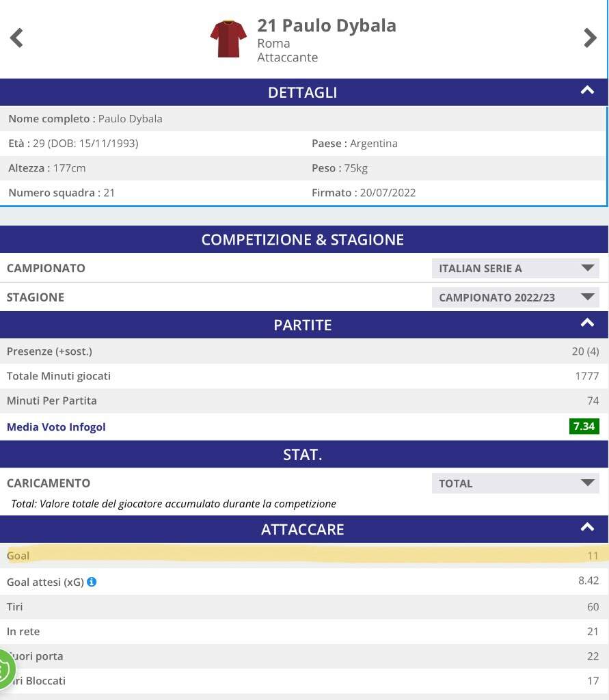The image size is (609, 700).
Task: Click the COMPETIZIONE & STAGIONE header
Action: click(304, 240)
